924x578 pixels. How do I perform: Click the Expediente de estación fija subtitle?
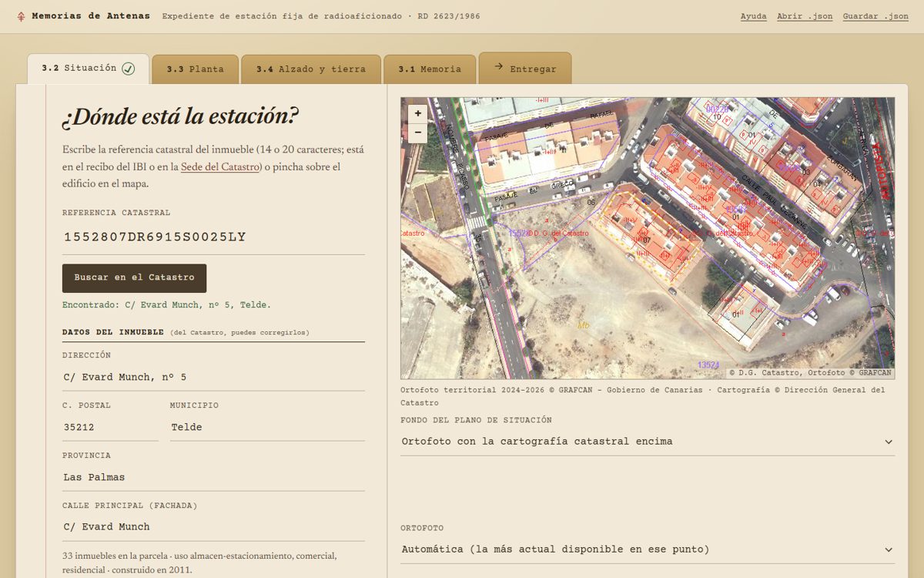pyautogui.click(x=321, y=16)
